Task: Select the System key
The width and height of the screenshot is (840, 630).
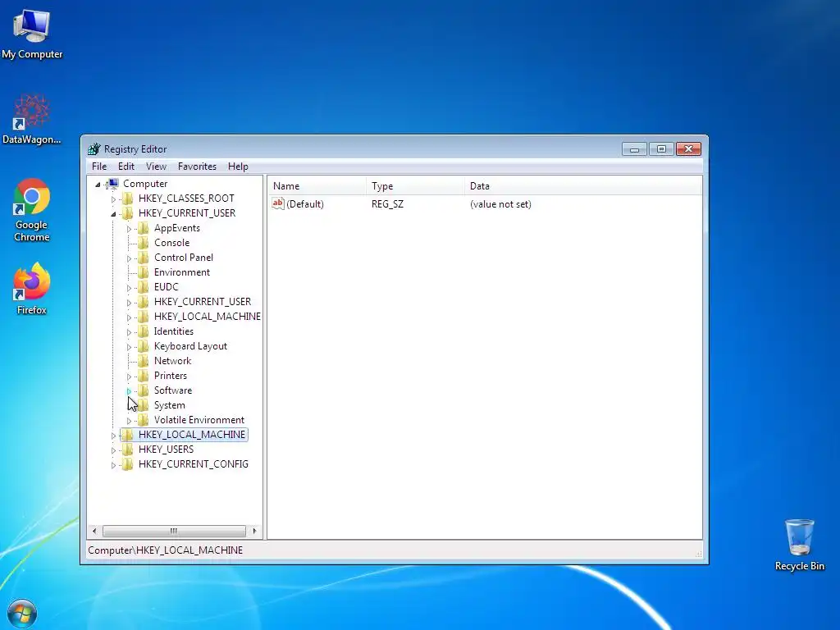Action: click(169, 405)
